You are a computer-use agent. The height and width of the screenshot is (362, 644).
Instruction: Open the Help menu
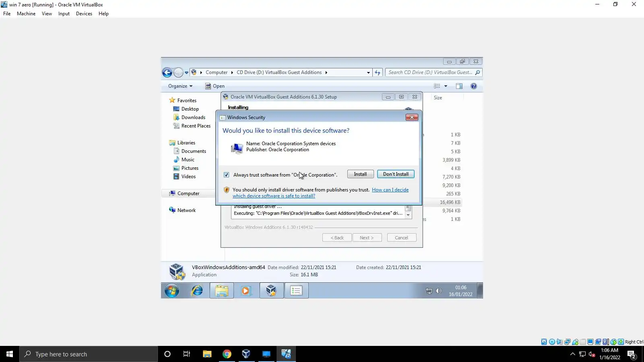103,14
